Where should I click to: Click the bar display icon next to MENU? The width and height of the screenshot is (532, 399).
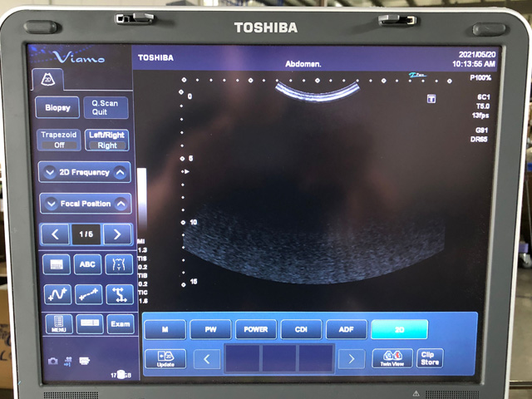coord(90,324)
